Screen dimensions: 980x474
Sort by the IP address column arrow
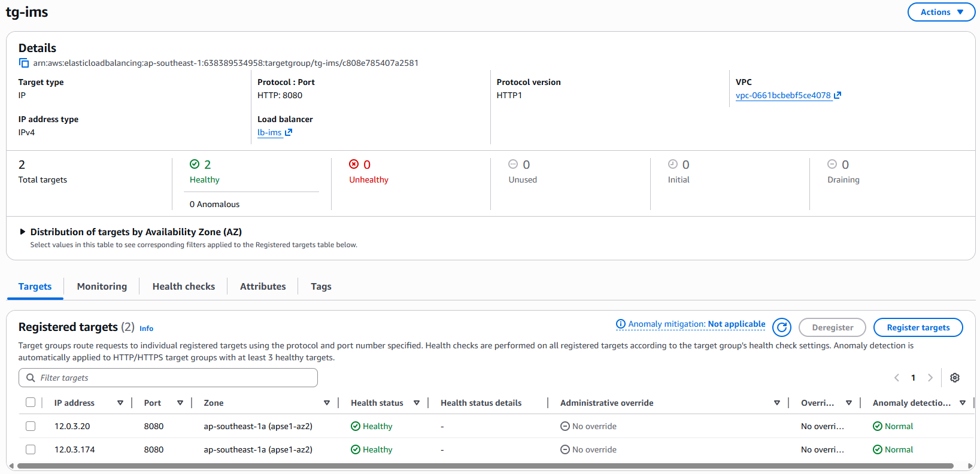pyautogui.click(x=120, y=403)
